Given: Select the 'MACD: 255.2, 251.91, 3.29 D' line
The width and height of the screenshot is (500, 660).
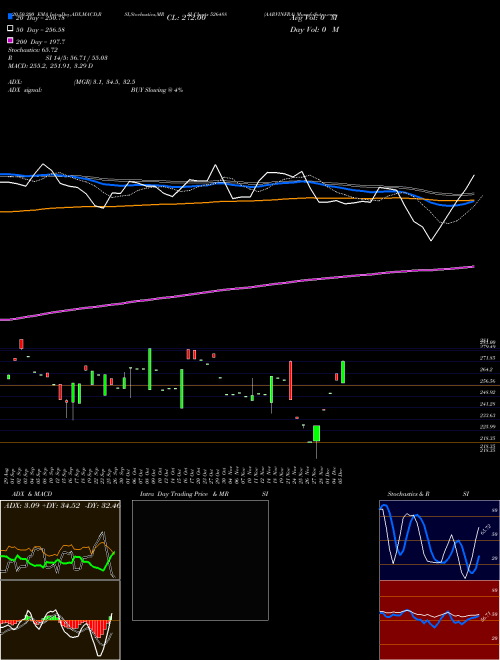Looking at the screenshot, I should click(x=51, y=66).
